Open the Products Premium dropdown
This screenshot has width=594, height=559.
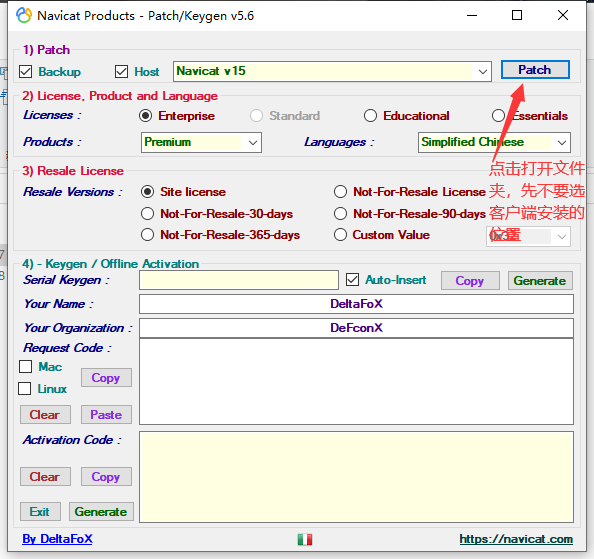(201, 142)
